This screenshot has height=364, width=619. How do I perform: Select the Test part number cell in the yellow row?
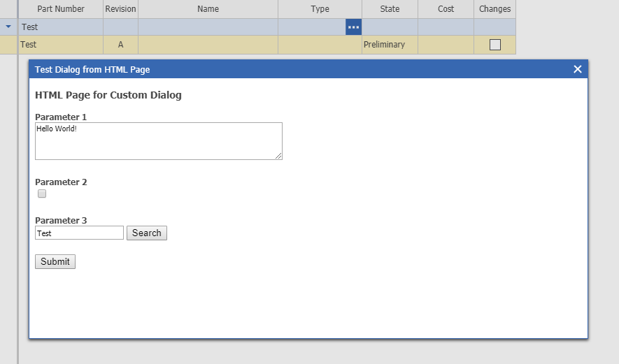point(61,45)
